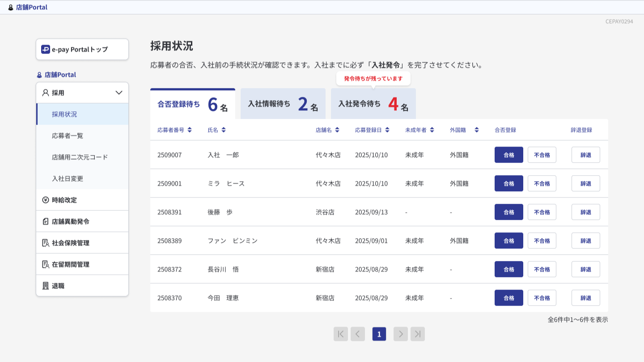Click 不合格 for applicant 後藤 歩
The width and height of the screenshot is (644, 362).
pyautogui.click(x=542, y=212)
